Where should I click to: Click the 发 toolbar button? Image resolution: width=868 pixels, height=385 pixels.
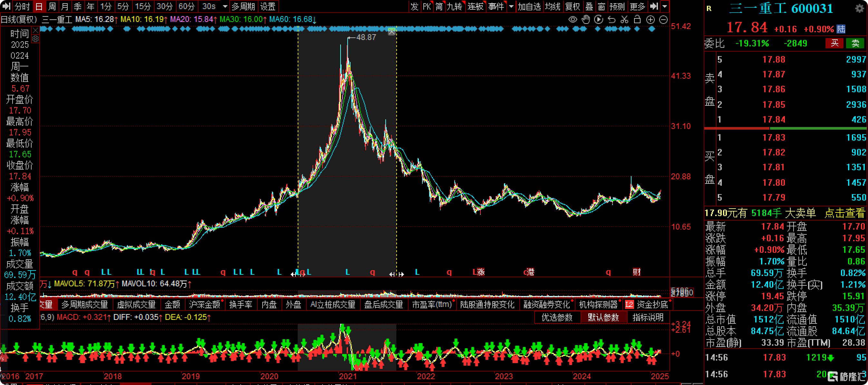[414, 6]
